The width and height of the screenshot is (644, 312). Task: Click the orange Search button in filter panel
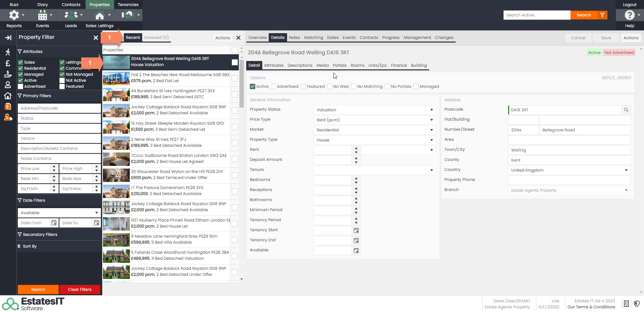[x=38, y=290]
